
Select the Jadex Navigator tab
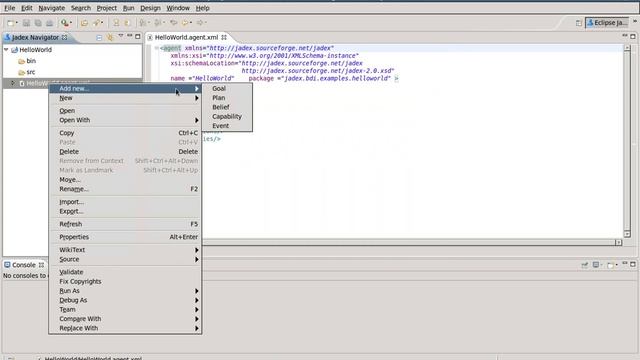(x=36, y=37)
